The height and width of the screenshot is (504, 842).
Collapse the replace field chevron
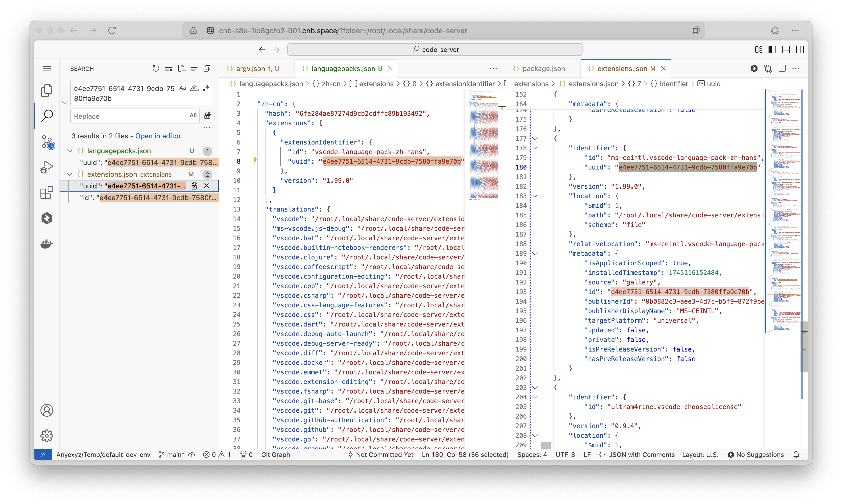65,102
